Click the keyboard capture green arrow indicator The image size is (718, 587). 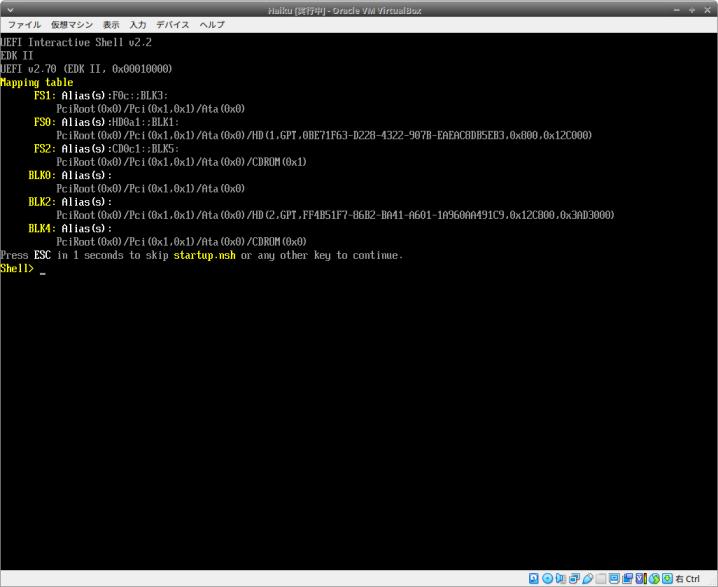click(x=668, y=578)
